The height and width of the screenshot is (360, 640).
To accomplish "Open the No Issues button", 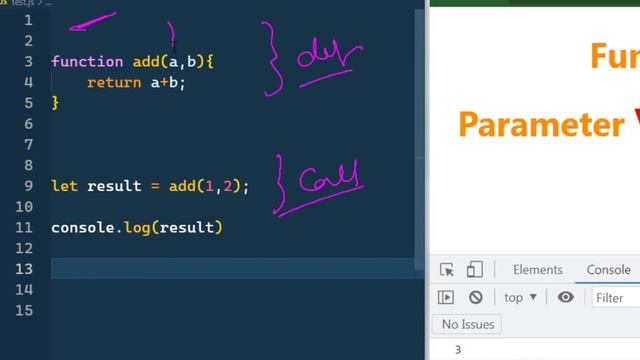I will click(x=467, y=324).
